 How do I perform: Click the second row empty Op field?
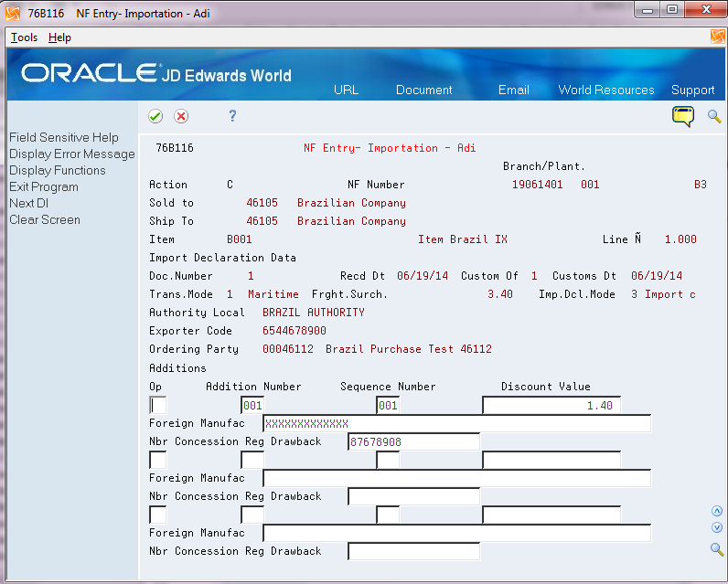(158, 460)
